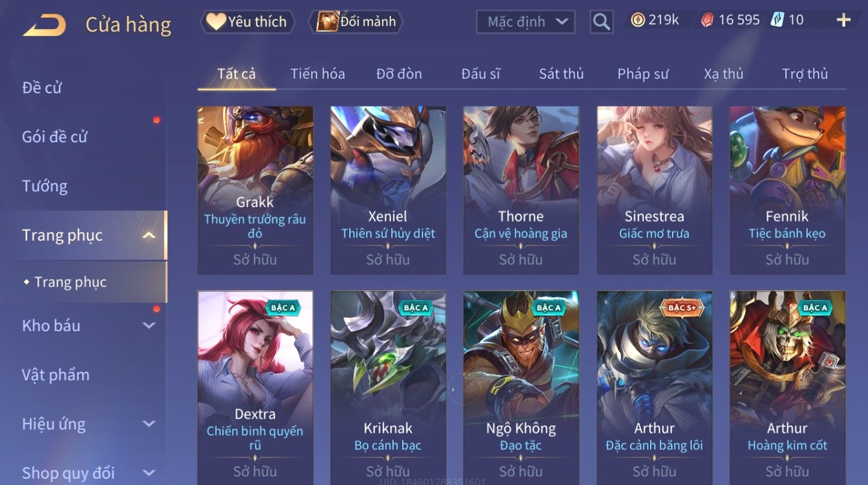868x485 pixels.
Task: Click the red ruby currency icon
Action: point(707,20)
